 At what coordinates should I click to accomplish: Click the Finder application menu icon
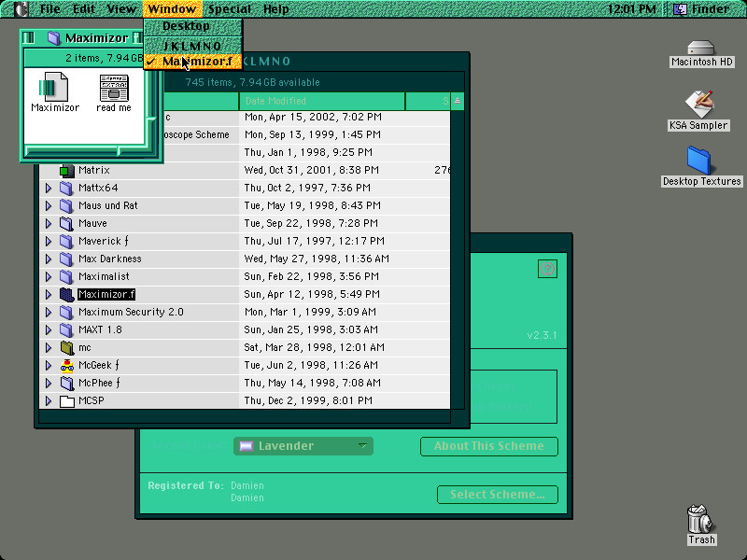click(681, 8)
